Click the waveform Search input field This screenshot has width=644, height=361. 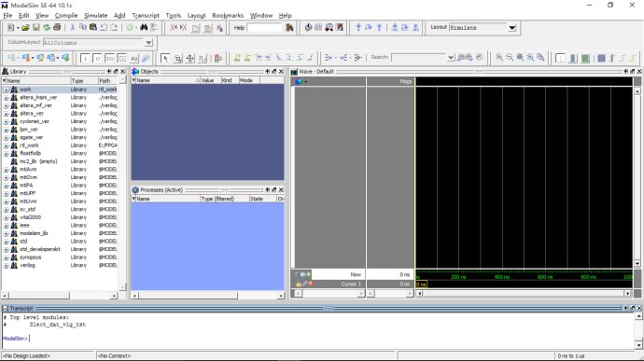coord(419,58)
